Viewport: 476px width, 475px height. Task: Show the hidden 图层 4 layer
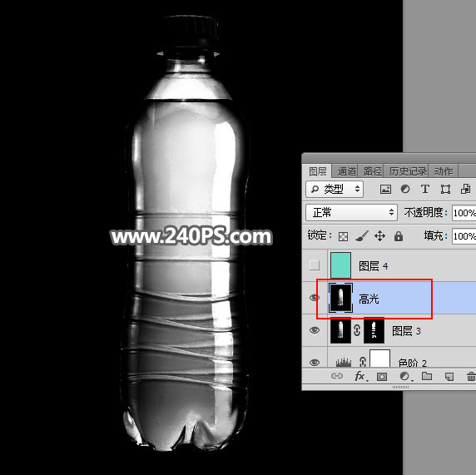tap(315, 265)
